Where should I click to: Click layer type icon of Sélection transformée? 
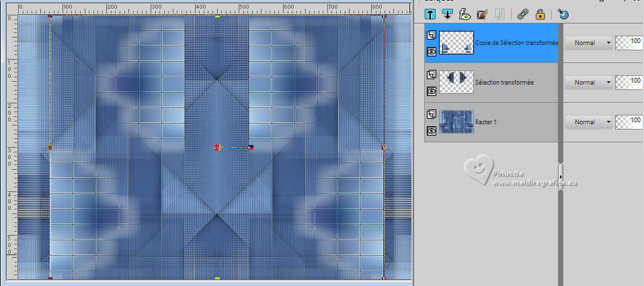[x=432, y=75]
